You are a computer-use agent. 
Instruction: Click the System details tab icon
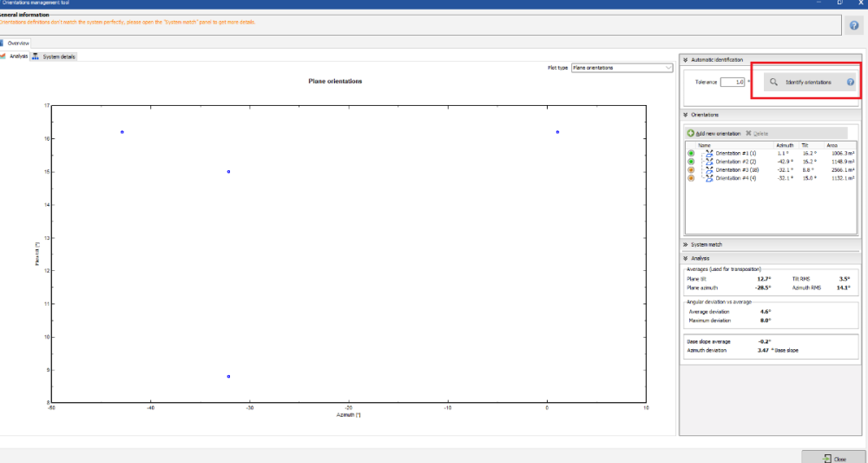pyautogui.click(x=36, y=56)
